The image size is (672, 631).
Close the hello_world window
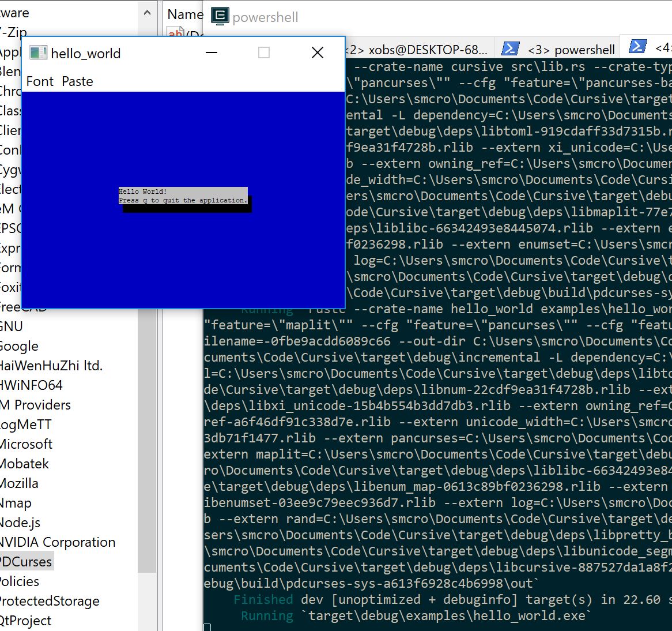318,52
